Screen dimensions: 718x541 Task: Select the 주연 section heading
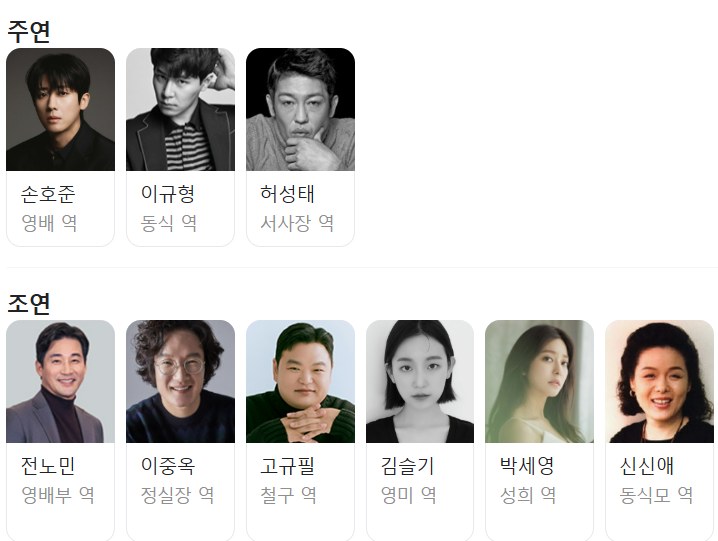coord(28,32)
